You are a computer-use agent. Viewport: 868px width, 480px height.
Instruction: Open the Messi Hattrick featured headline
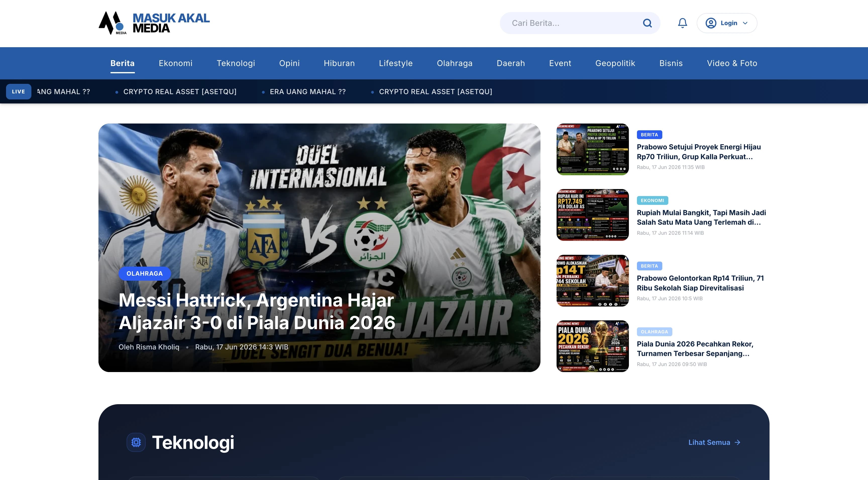pos(257,311)
